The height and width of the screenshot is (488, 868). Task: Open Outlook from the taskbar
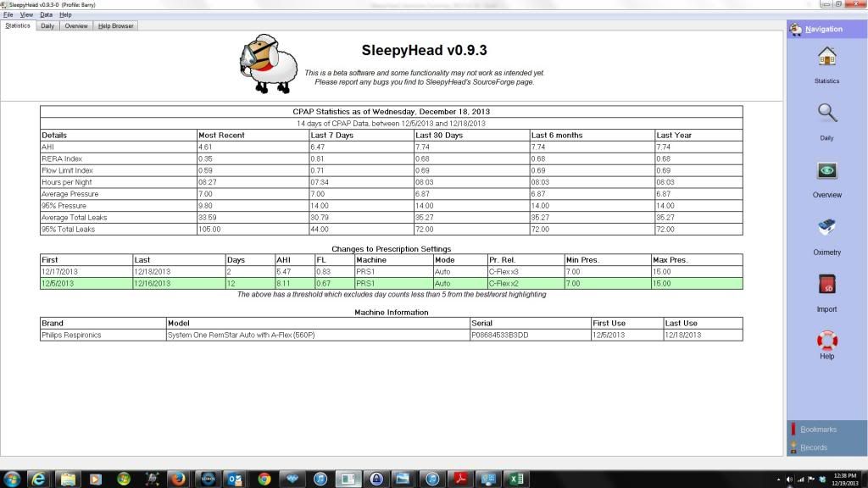point(235,479)
